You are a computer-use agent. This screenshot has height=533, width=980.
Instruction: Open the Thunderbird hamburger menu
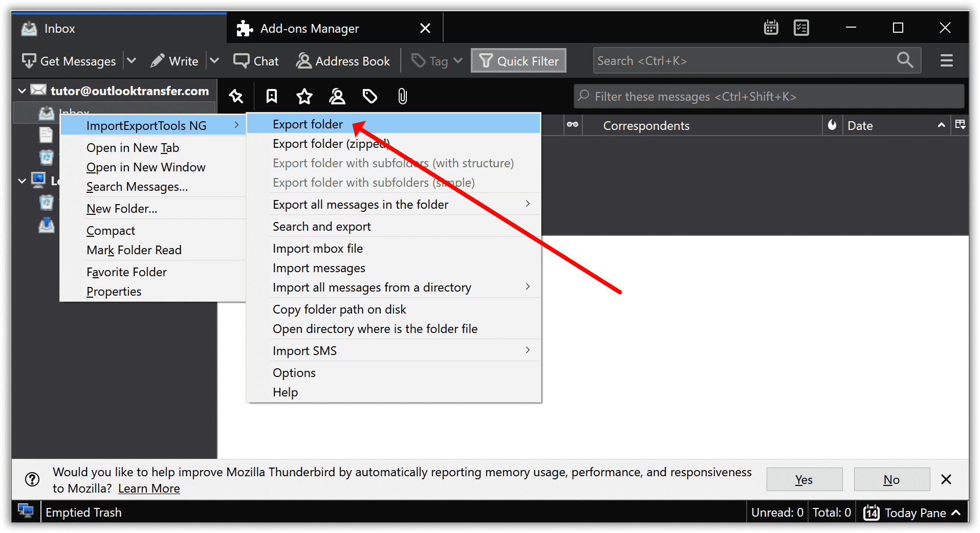coord(947,60)
